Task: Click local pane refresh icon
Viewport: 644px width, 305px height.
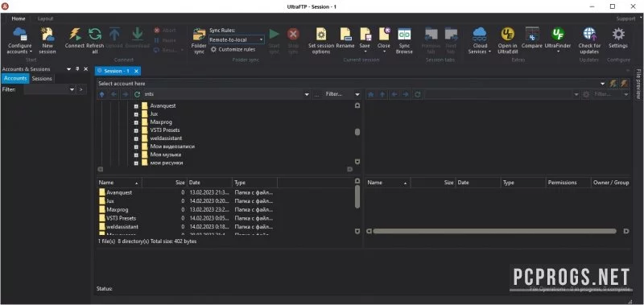Action: click(137, 94)
